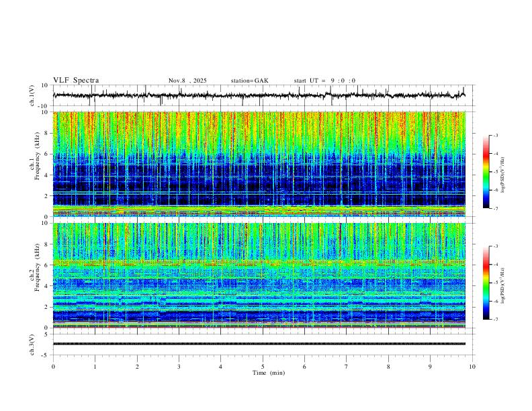
Task: Click the "-7" label on ch.2 color bar
Action: pos(495,320)
